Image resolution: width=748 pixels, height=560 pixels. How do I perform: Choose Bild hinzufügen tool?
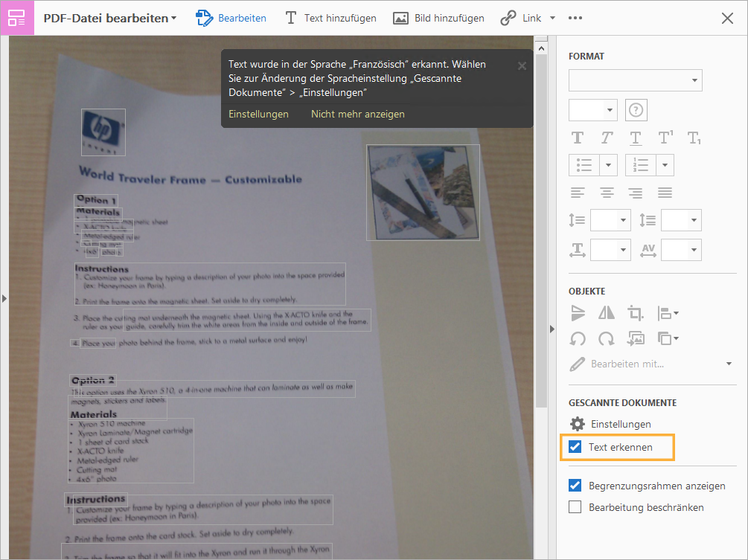pos(438,18)
